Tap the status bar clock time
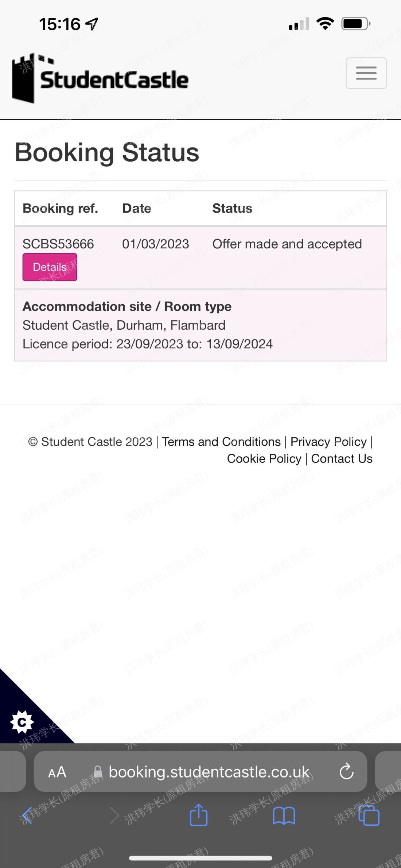This screenshot has height=868, width=401. [60, 24]
